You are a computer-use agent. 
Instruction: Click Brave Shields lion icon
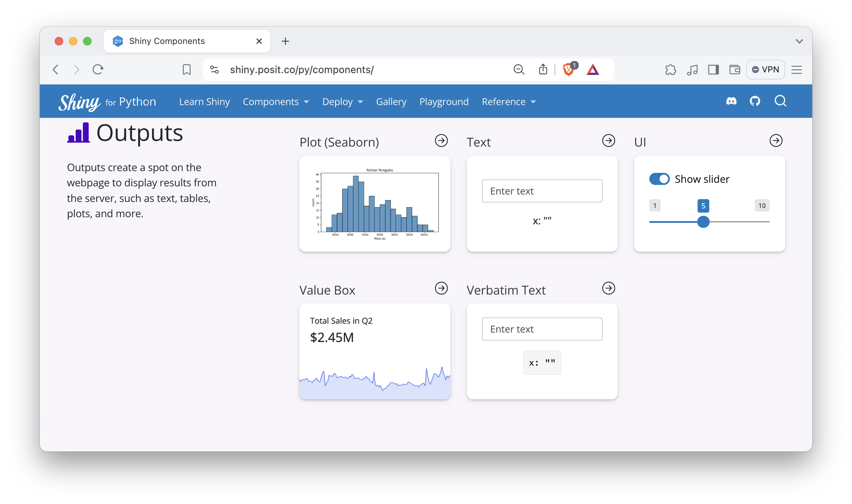[568, 70]
